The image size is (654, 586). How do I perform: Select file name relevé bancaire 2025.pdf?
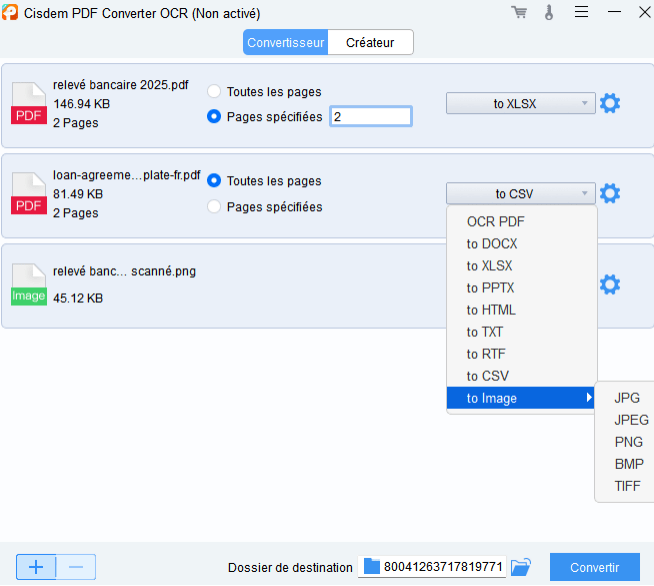(x=121, y=85)
